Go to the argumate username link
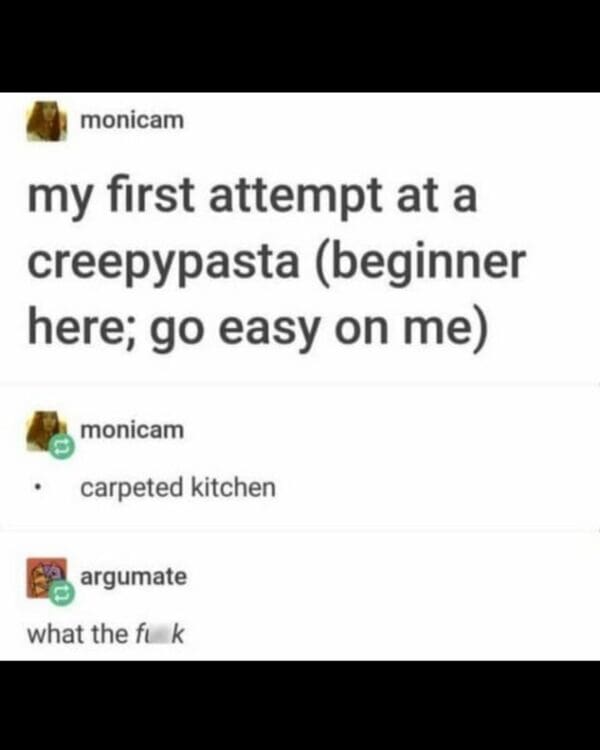Image resolution: width=600 pixels, height=750 pixels. [x=133, y=577]
